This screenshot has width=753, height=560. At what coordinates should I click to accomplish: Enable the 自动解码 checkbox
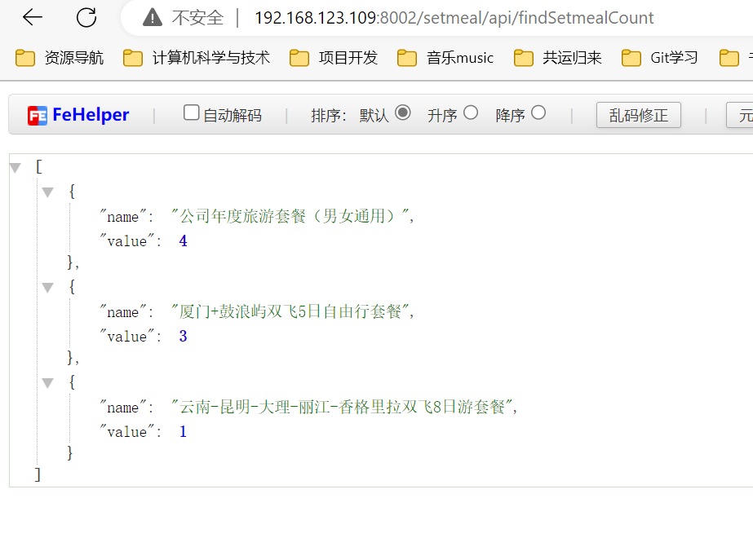(x=191, y=112)
